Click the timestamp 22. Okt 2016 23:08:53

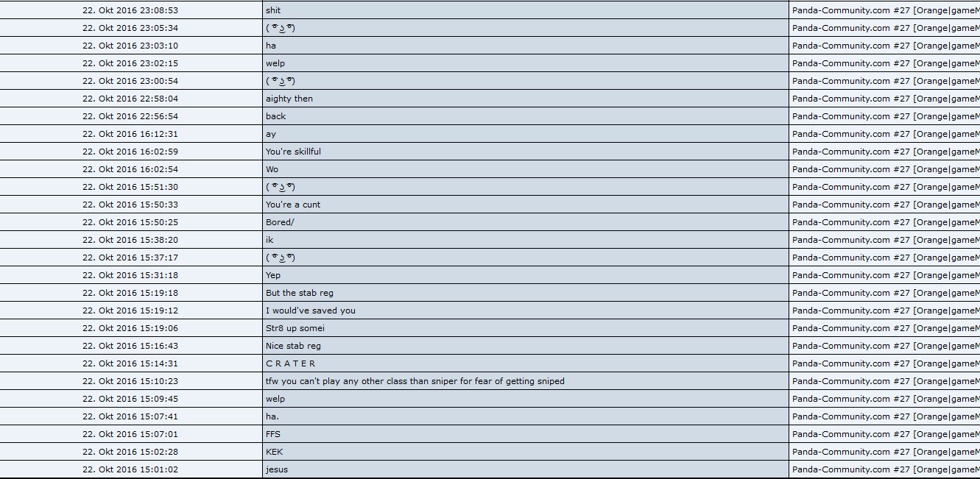coord(130,10)
